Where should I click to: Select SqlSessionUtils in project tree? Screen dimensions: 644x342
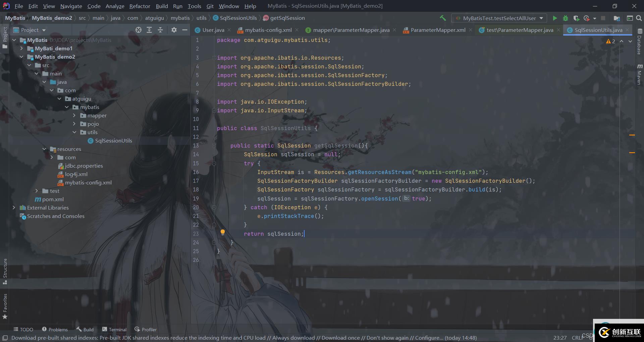coord(113,140)
